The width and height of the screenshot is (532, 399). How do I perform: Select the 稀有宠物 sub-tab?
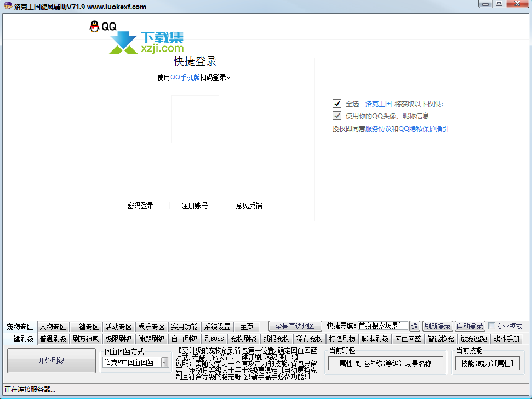pyautogui.click(x=310, y=339)
